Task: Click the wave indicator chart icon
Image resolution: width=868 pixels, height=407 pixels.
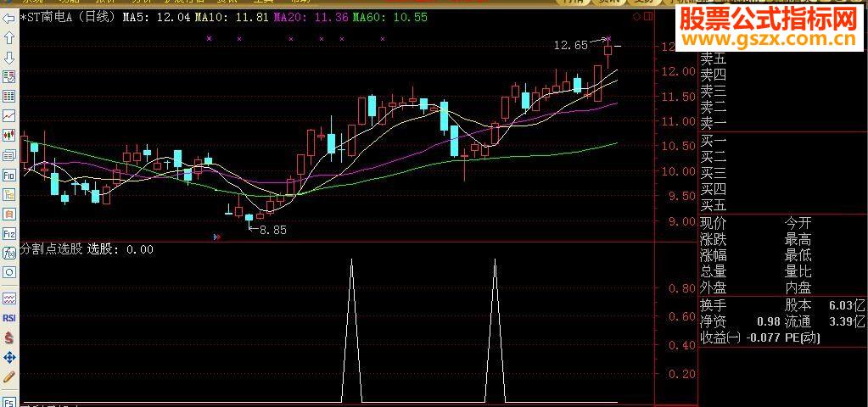Action: pos(8,298)
